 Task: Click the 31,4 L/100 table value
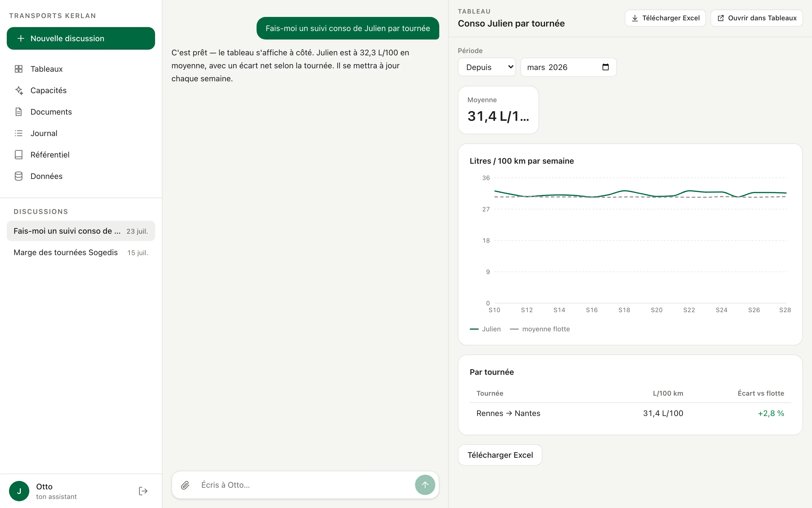point(663,413)
